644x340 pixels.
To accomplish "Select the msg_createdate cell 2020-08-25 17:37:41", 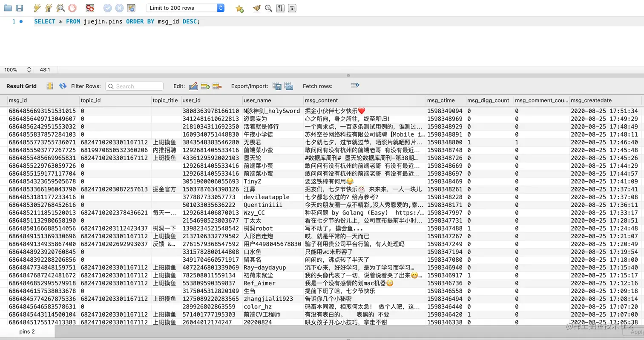I will click(x=607, y=189).
